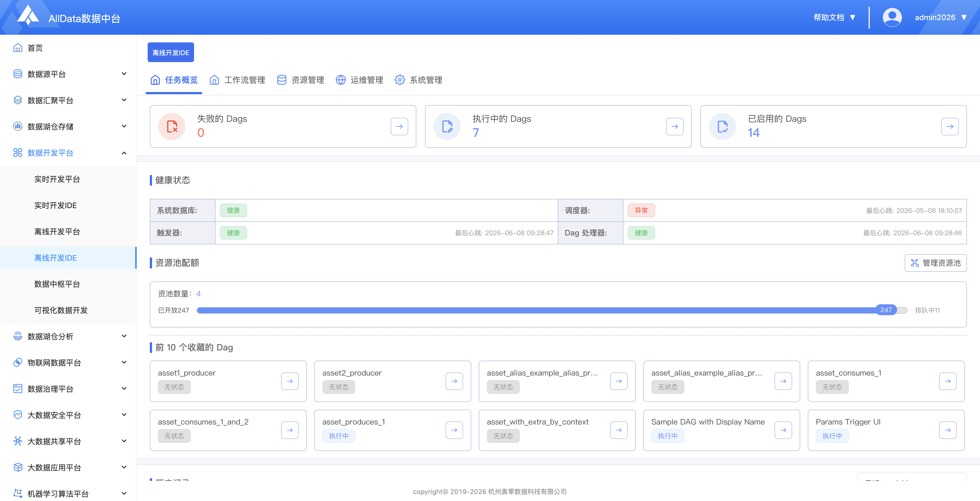
Task: Open Params Trigger UI Dag arrow
Action: tap(948, 430)
